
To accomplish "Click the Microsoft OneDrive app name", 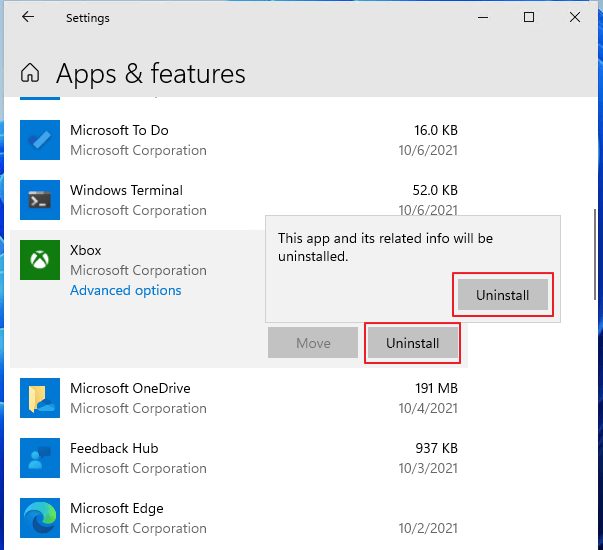I will point(130,388).
